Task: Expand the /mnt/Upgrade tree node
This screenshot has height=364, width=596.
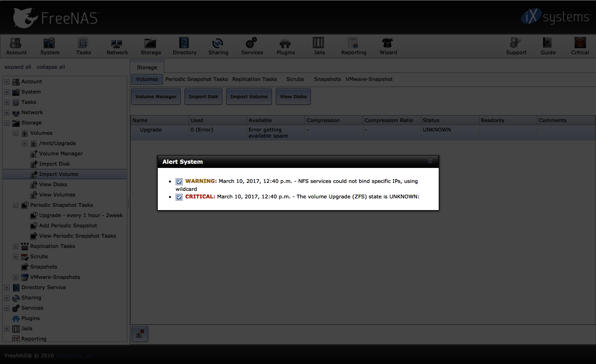Action: click(x=24, y=143)
